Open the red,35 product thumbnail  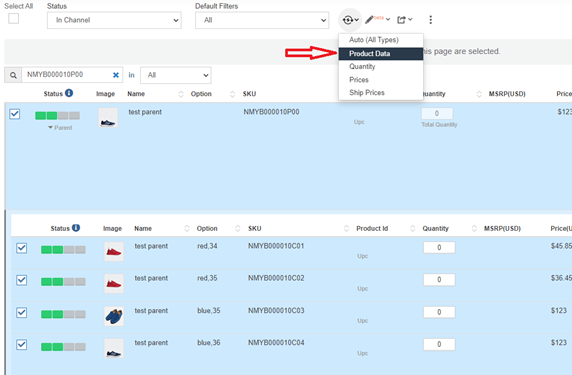point(114,283)
